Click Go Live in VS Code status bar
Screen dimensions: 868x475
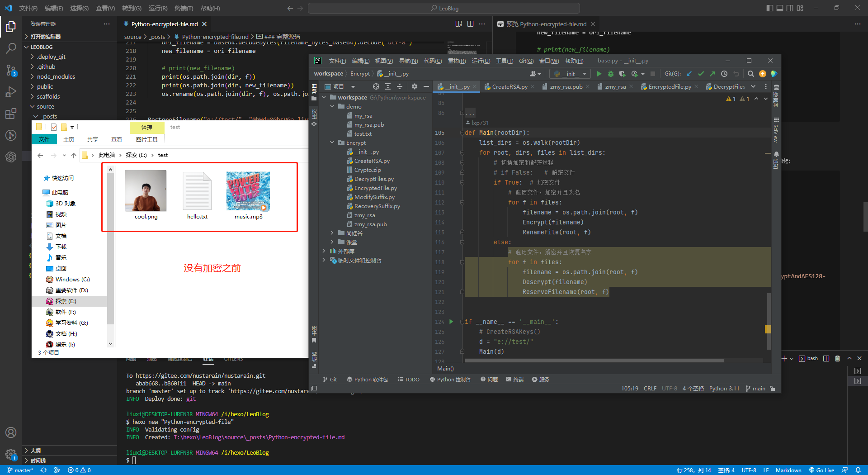tap(822, 470)
